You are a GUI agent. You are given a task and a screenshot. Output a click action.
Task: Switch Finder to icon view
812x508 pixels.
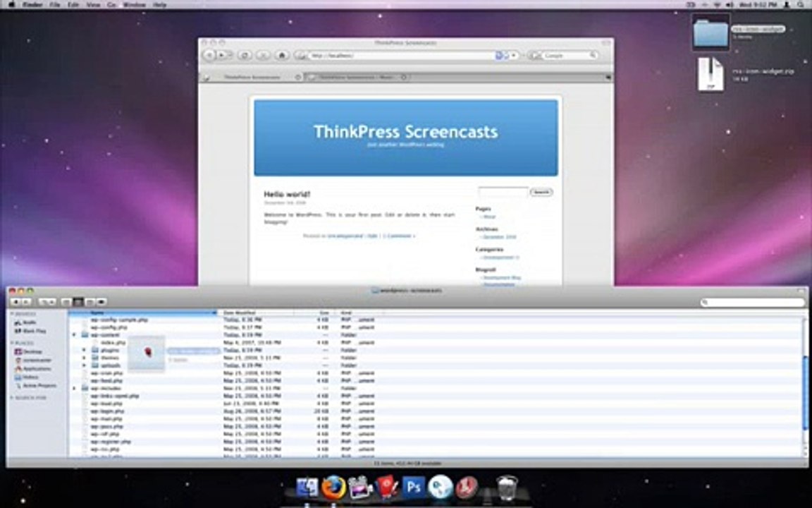[66, 302]
